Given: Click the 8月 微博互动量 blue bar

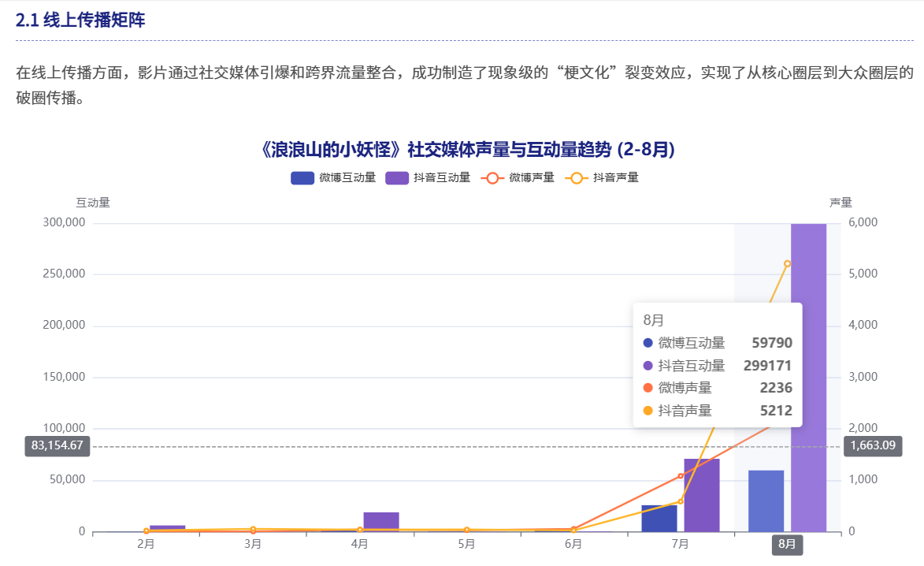Looking at the screenshot, I should click(766, 501).
